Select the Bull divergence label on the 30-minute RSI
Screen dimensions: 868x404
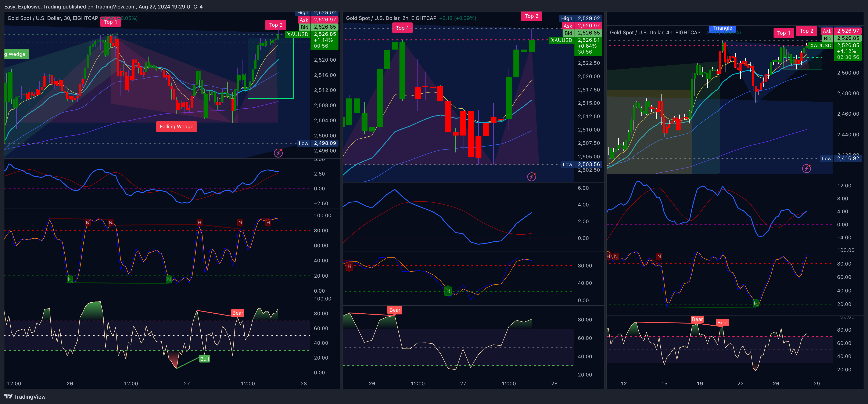205,359
